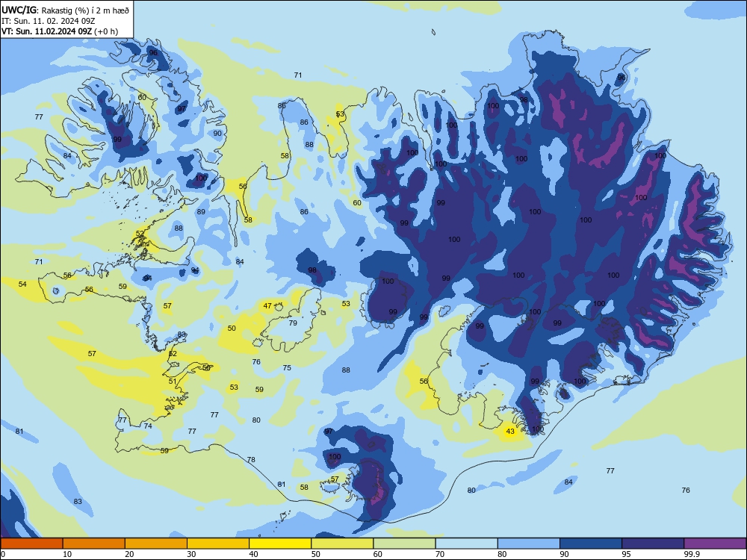
Task: Click the '78' humidity value on the map
Action: (x=251, y=459)
